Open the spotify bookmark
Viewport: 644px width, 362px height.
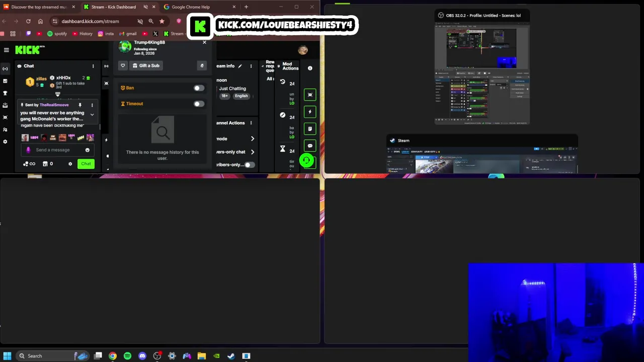click(x=57, y=34)
